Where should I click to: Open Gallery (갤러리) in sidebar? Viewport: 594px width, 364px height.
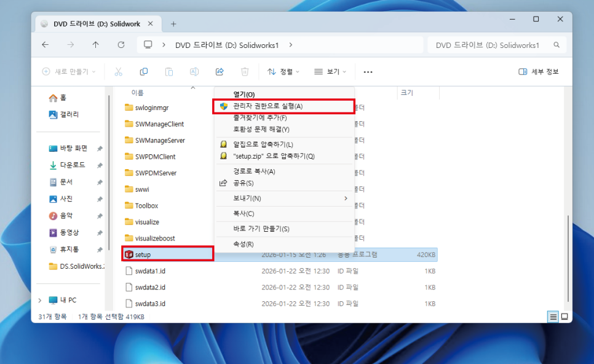pos(64,114)
